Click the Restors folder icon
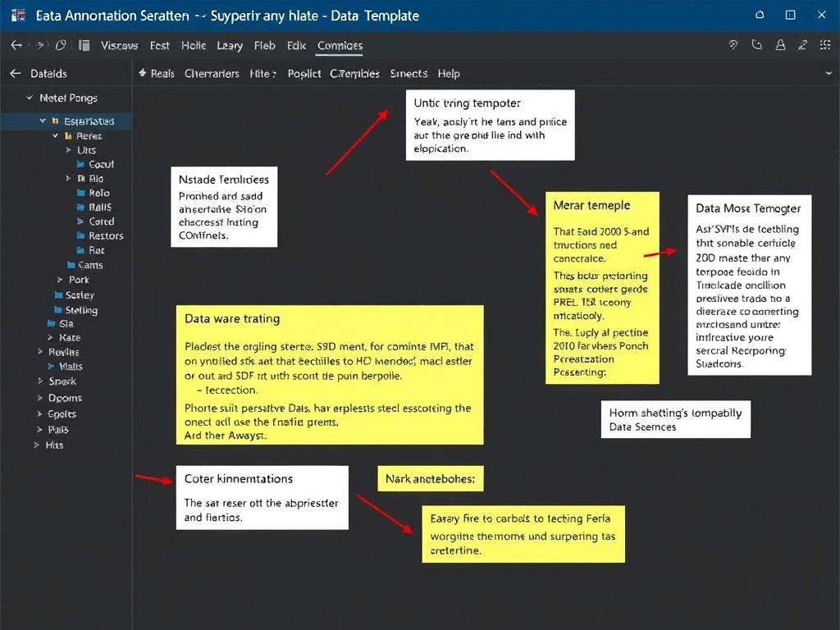 [x=80, y=236]
